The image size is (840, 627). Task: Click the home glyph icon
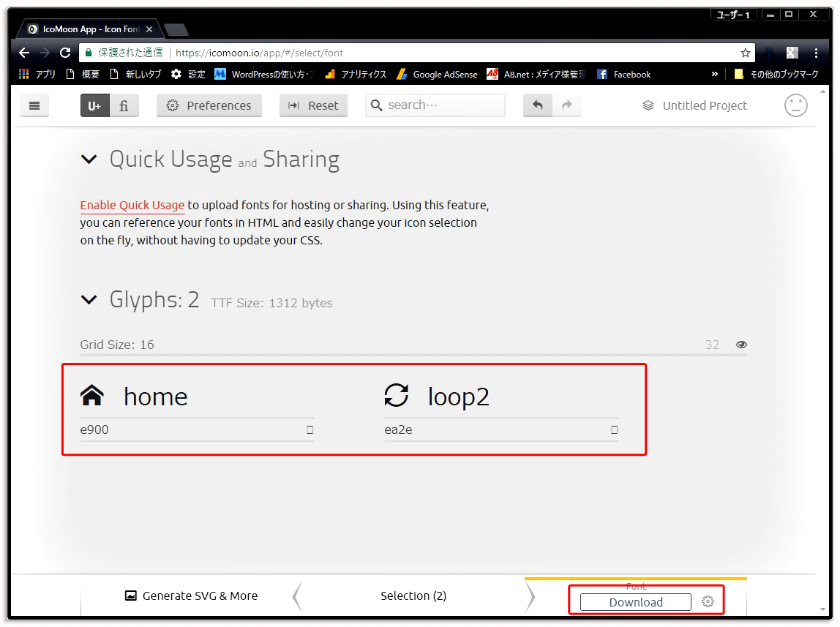coord(91,396)
